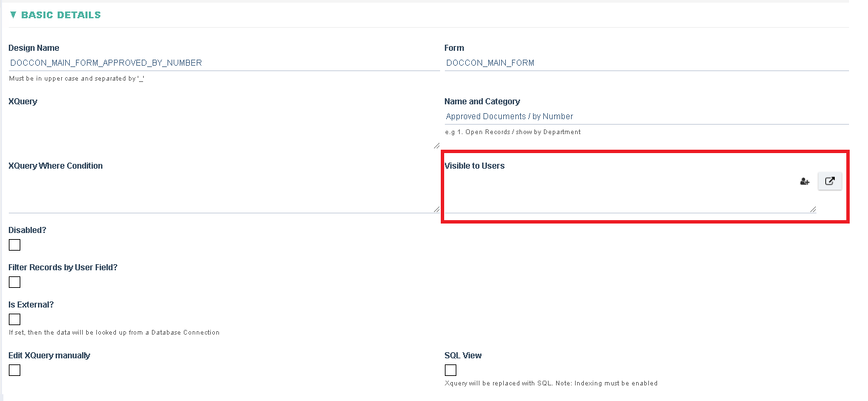This screenshot has width=868, height=401.
Task: Toggle Edit XQuery manually checkbox
Action: 14,370
